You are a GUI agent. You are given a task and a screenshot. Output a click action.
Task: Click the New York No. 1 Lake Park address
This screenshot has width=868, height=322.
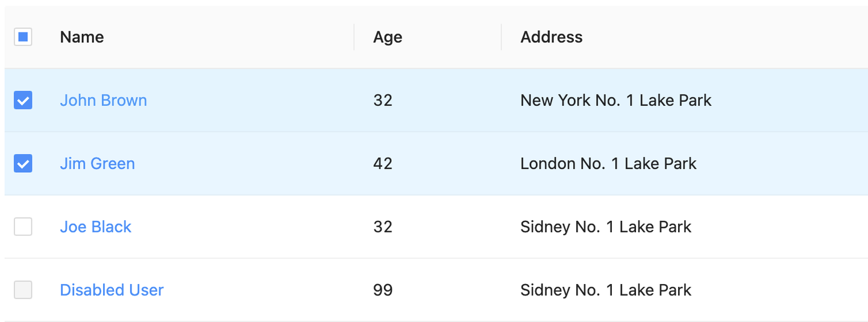point(615,101)
